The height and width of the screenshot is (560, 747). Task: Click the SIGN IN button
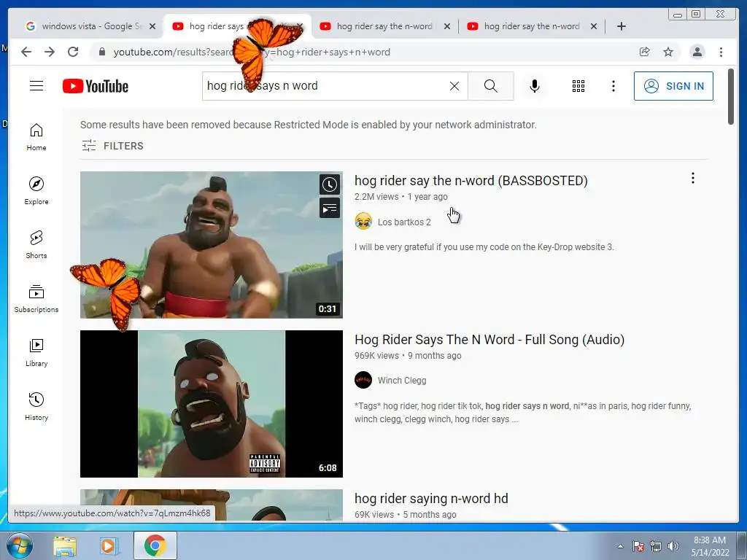coord(673,86)
